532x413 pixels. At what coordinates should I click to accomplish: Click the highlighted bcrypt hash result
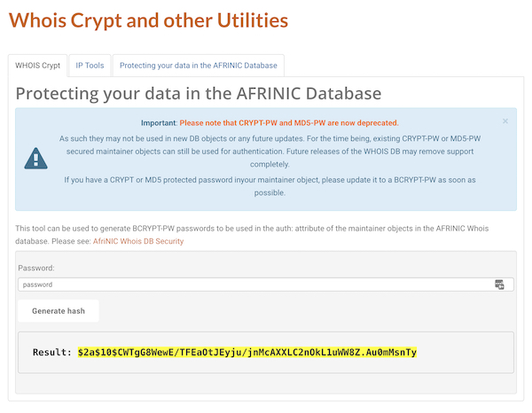[247, 353]
